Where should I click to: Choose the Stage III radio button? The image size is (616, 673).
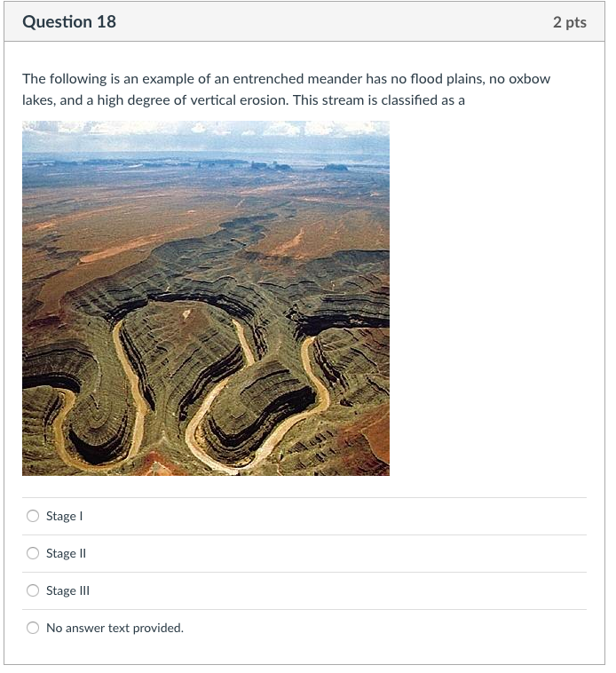click(33, 590)
